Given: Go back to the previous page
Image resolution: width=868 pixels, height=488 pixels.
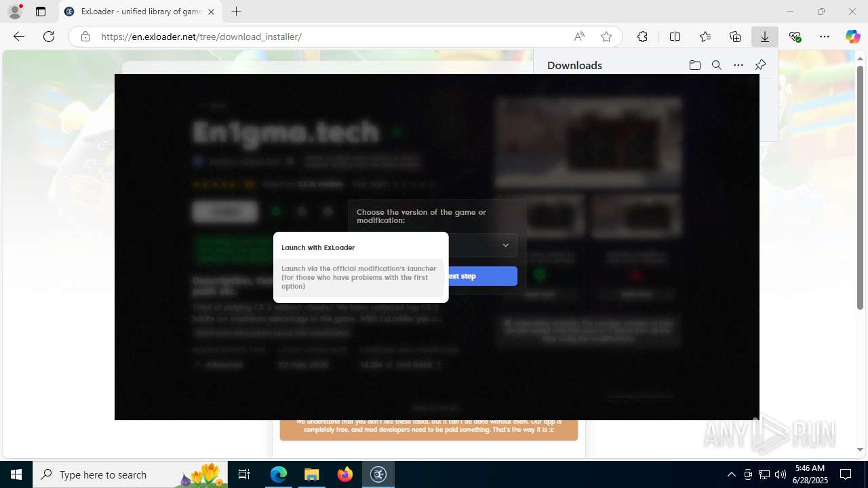Looking at the screenshot, I should click(19, 37).
